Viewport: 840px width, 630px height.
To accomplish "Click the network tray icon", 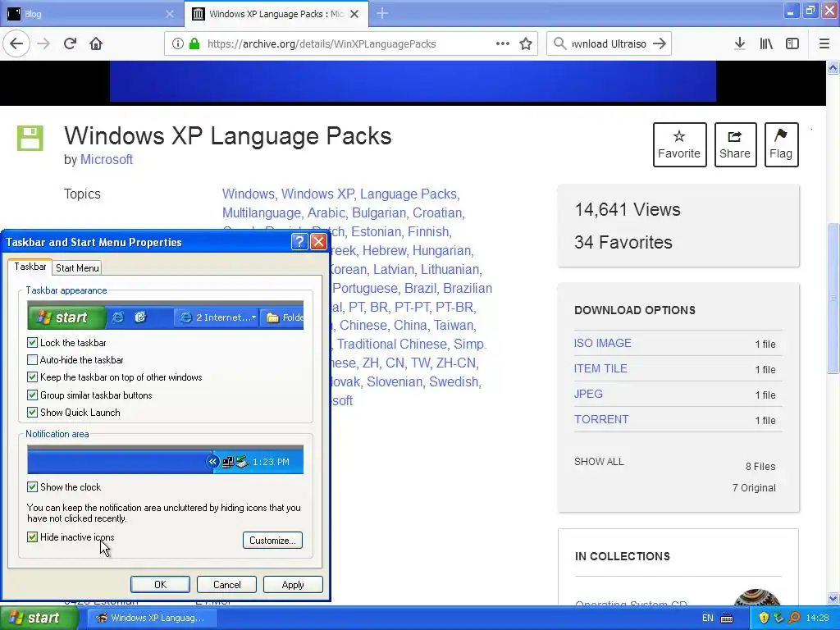I will [x=779, y=619].
